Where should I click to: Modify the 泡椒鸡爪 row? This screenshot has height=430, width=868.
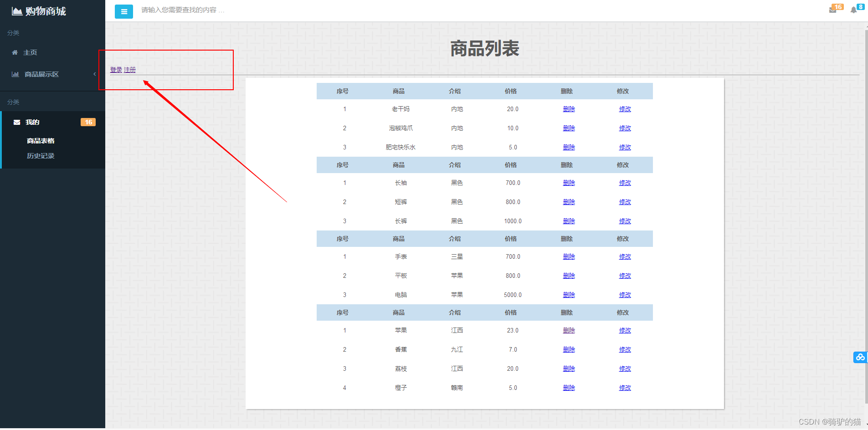coord(625,128)
